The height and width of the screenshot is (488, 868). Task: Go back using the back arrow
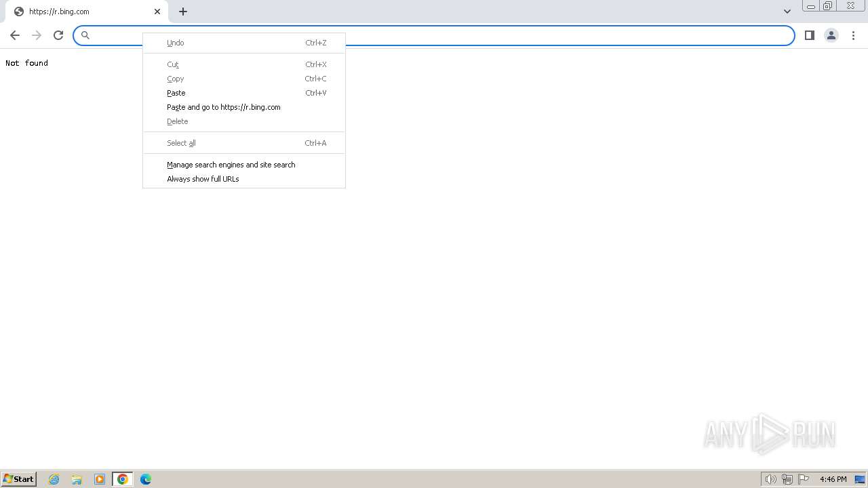coord(15,35)
